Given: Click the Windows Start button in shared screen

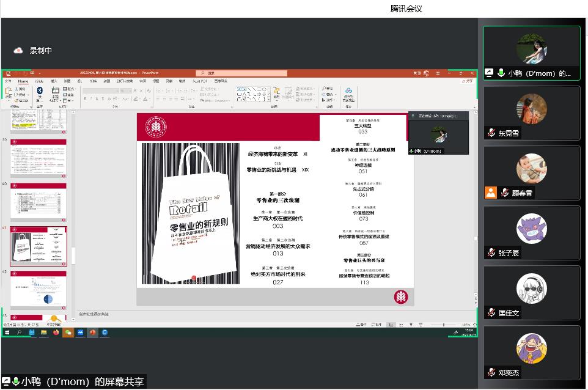Looking at the screenshot, I should click(x=7, y=333).
